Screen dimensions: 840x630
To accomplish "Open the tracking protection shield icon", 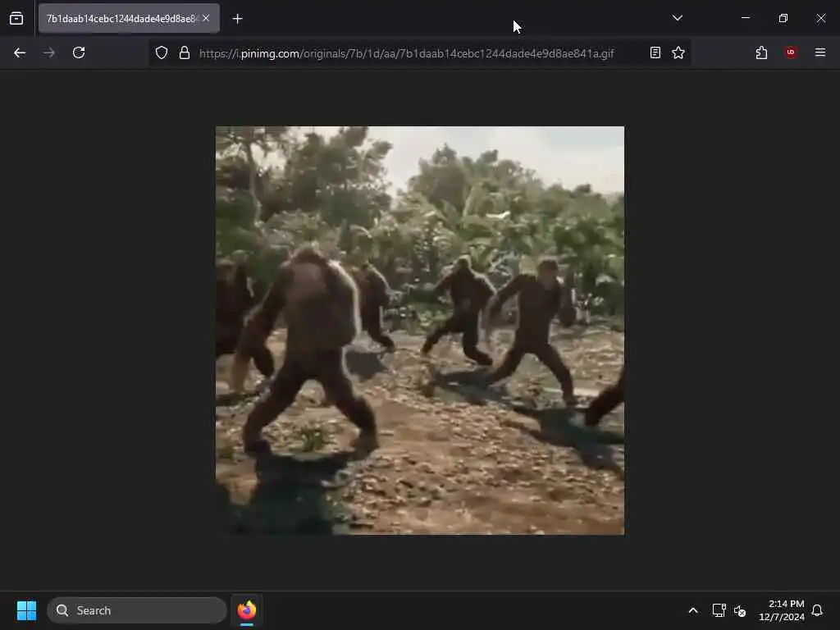I will [x=162, y=52].
